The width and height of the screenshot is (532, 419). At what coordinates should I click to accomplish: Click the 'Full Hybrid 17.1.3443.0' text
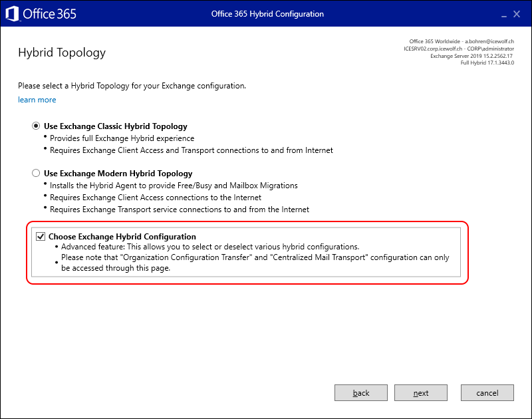tap(487, 63)
